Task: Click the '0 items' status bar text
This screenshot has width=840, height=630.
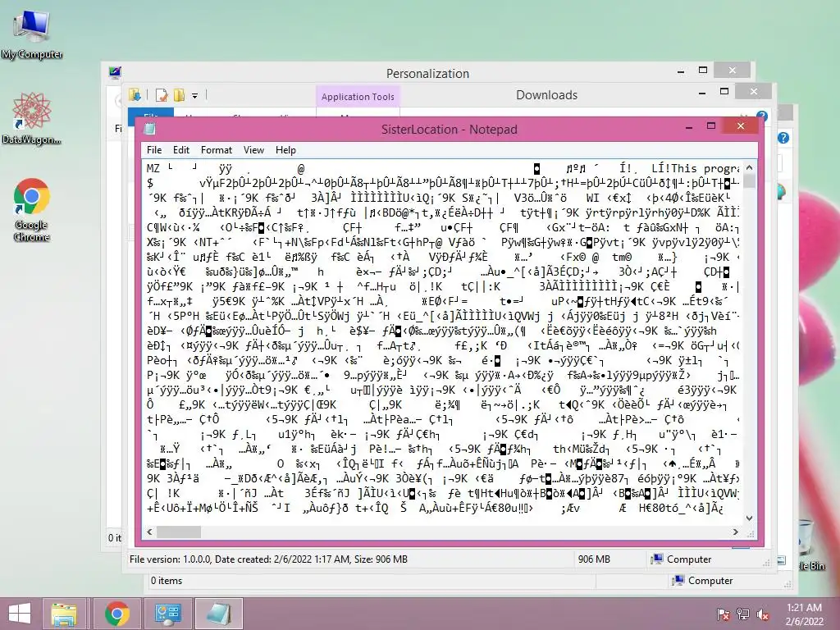Action: pos(166,581)
